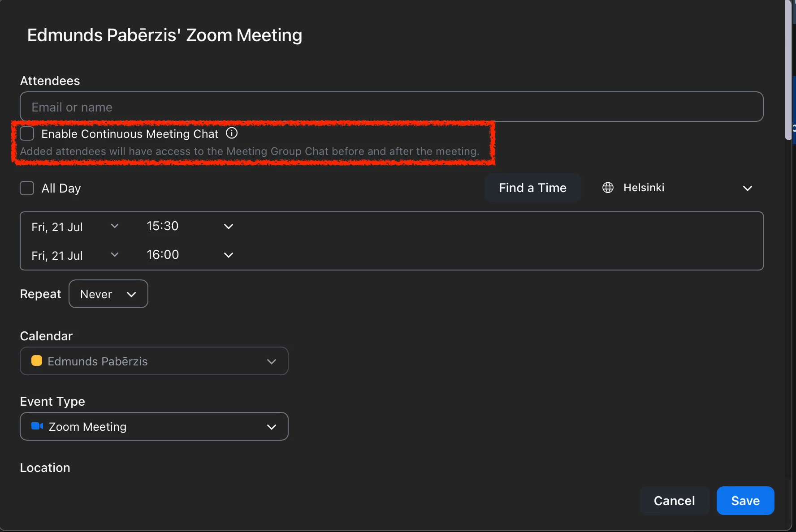This screenshot has height=532, width=796.
Task: Tick the All Day checkbox
Action: [27, 188]
